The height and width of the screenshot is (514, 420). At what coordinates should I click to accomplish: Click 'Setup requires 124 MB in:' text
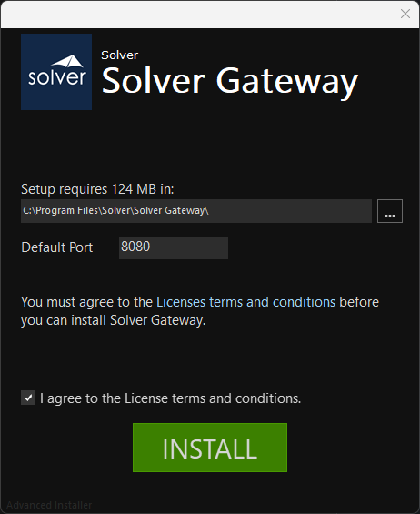coord(97,189)
